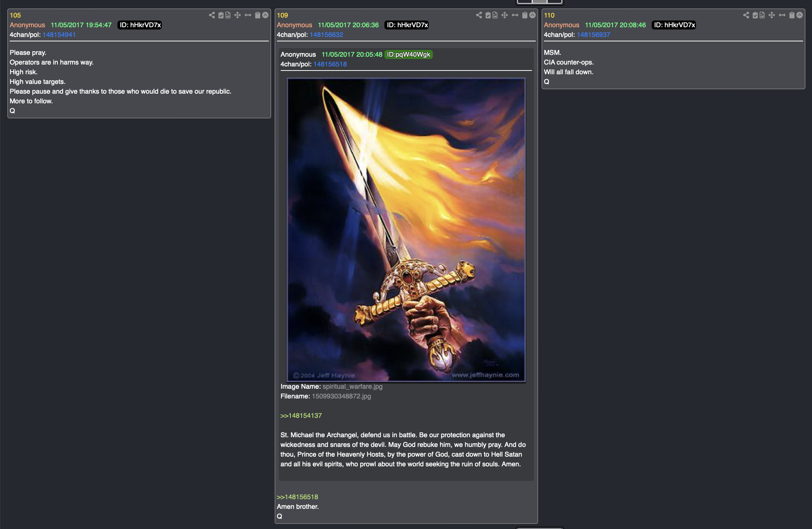Image resolution: width=812 pixels, height=529 pixels.
Task: Click 'MSM.' line in post 110
Action: (552, 53)
